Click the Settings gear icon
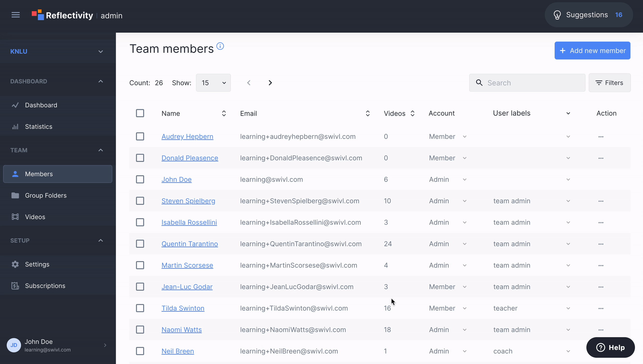 15,264
